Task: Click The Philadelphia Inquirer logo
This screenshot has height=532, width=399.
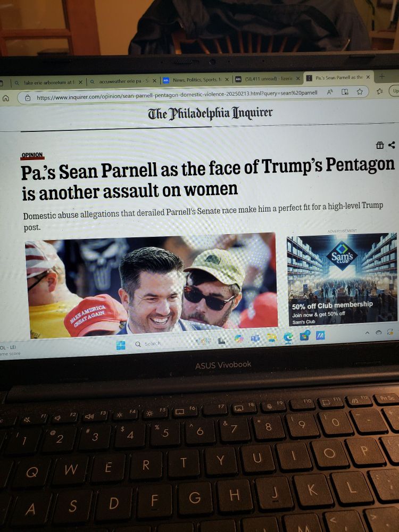Action: click(x=210, y=114)
